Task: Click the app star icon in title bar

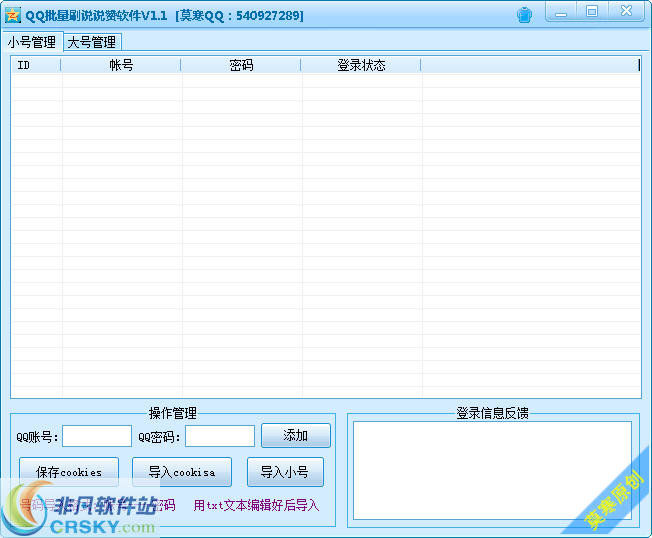Action: [12, 15]
